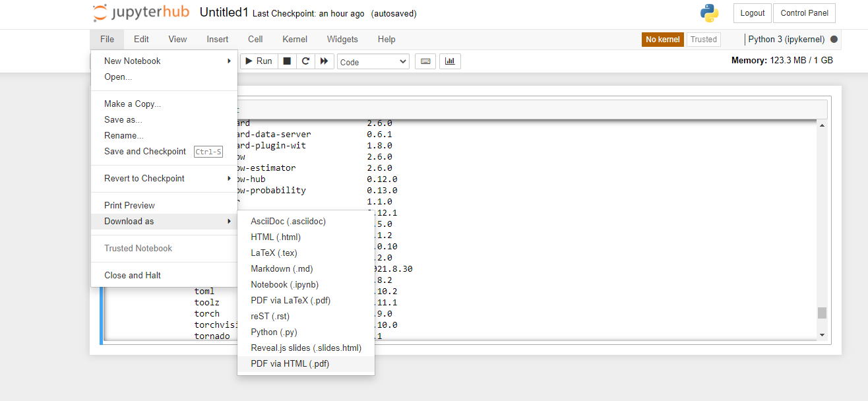Click the restart kernel icon
868x401 pixels.
(x=305, y=61)
